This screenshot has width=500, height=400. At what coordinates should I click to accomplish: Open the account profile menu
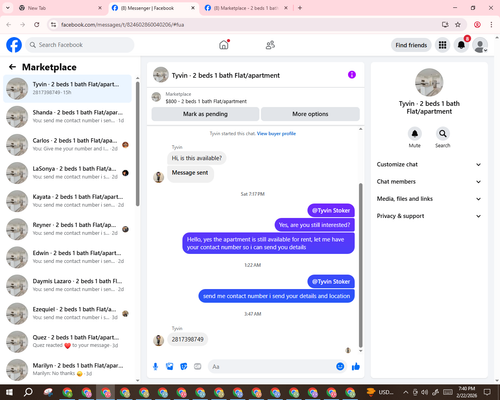click(x=480, y=45)
